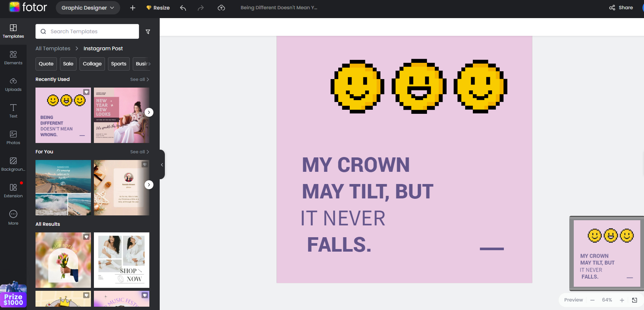Favorite the Music Festival template heart
644x310 pixels.
[x=145, y=295]
